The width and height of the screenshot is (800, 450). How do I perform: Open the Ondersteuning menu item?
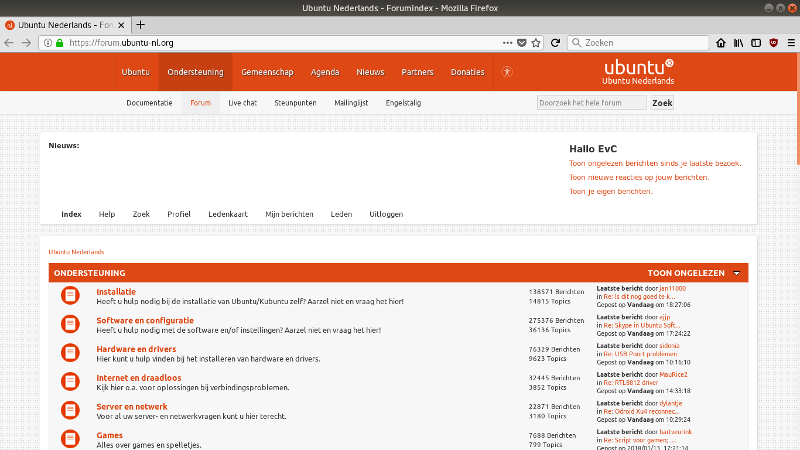[x=195, y=72]
